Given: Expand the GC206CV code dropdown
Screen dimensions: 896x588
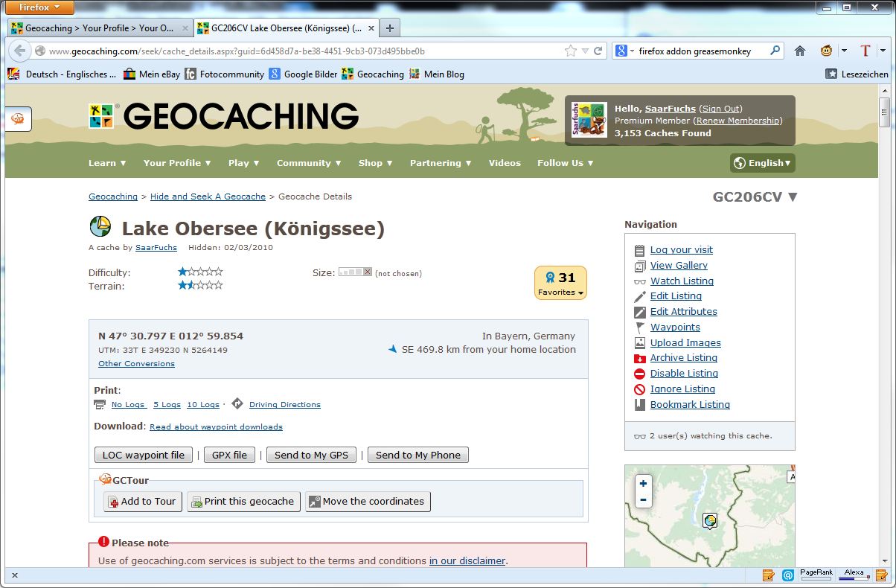Looking at the screenshot, I should [755, 197].
